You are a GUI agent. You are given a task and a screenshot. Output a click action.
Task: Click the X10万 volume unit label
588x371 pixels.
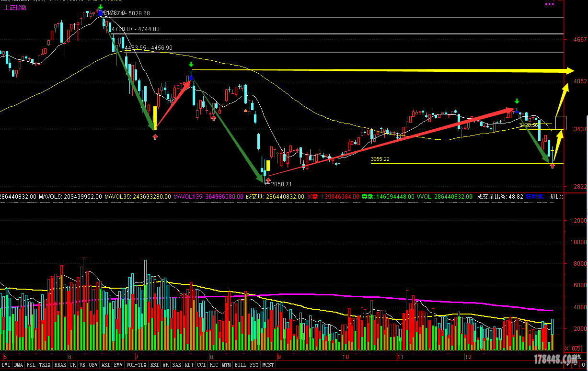(x=573, y=348)
